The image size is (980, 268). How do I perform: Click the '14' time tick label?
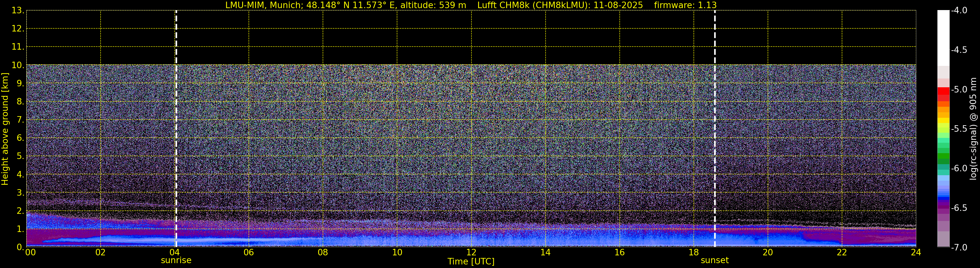click(545, 252)
